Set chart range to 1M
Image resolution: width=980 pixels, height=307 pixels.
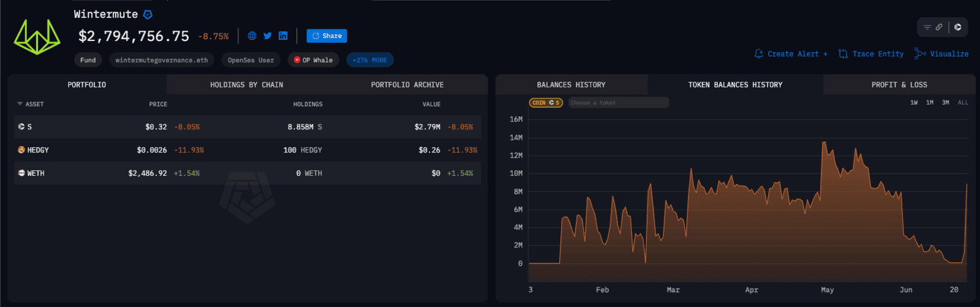coord(930,103)
